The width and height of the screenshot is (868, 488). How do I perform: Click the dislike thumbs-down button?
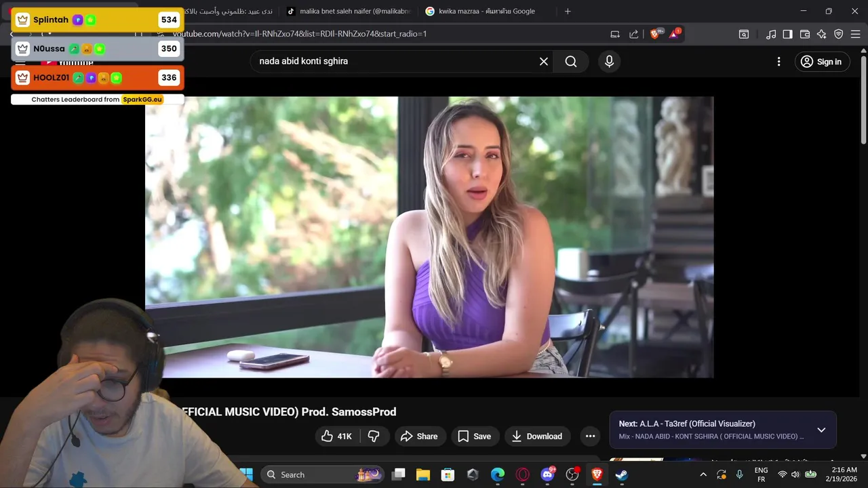click(x=374, y=436)
